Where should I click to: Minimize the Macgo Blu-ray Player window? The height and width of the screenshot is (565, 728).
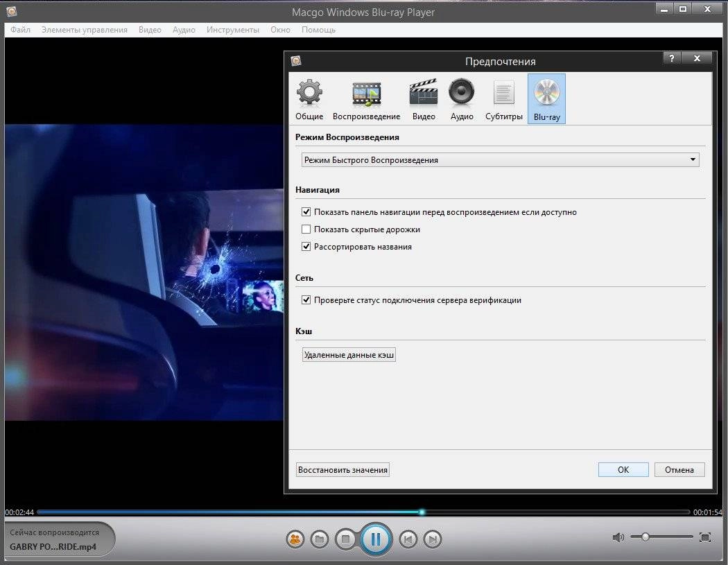pyautogui.click(x=664, y=9)
